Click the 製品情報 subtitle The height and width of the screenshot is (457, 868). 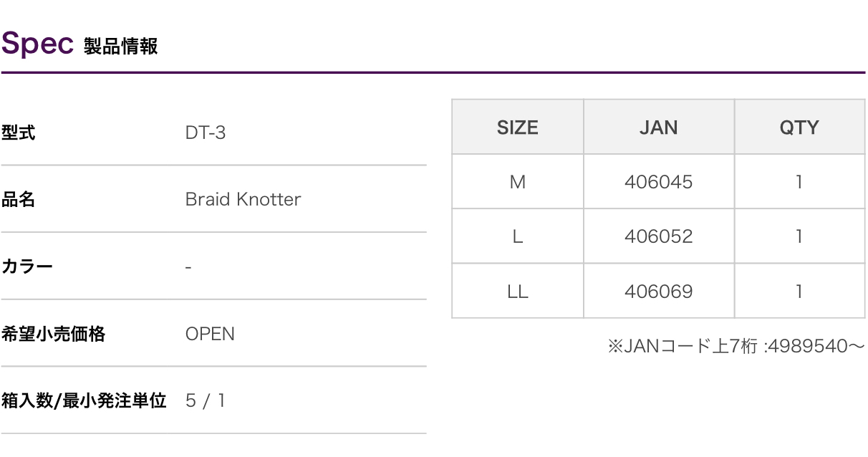[x=120, y=47]
